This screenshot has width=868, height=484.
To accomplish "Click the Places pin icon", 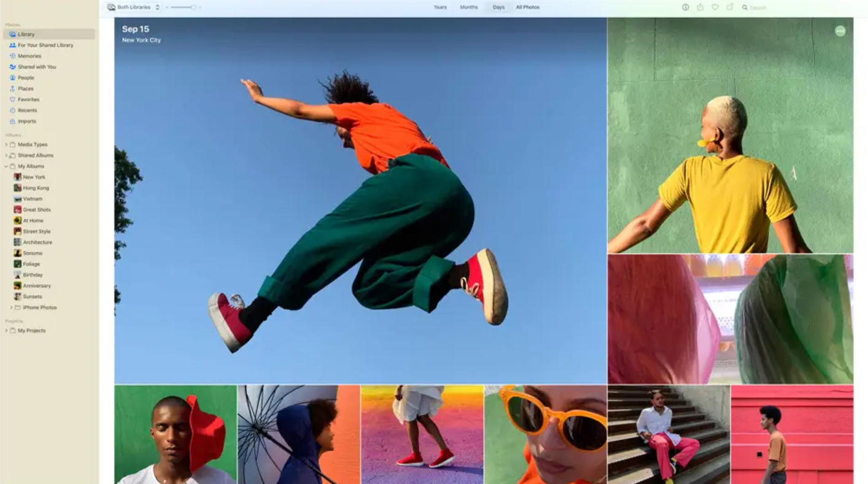I will click(x=12, y=89).
